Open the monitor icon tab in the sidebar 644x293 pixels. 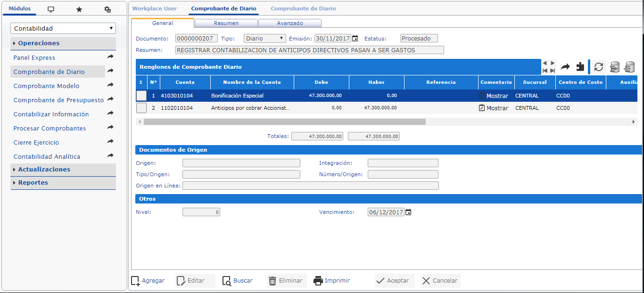[x=51, y=9]
